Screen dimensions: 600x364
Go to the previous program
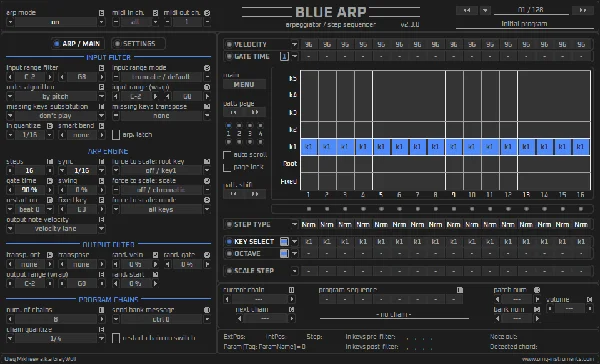pos(467,10)
